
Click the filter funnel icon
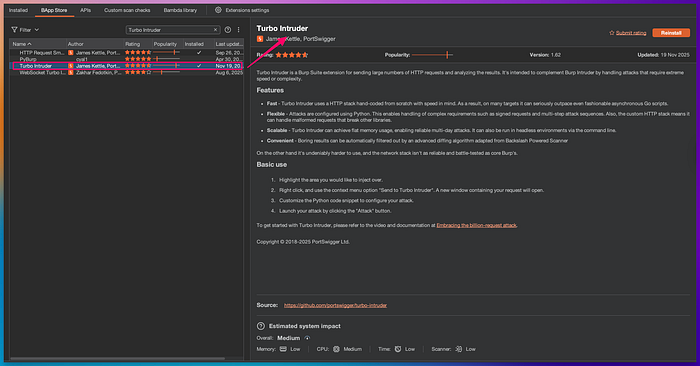click(x=14, y=30)
